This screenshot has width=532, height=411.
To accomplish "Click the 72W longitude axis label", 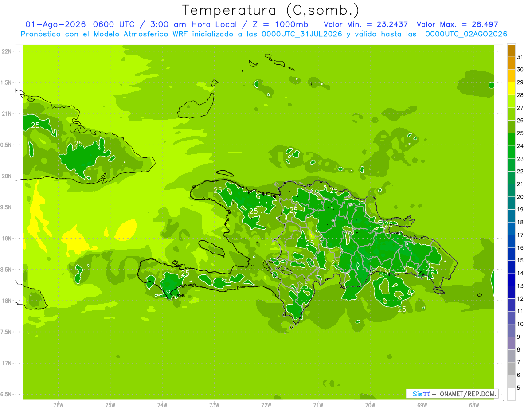I will pyautogui.click(x=266, y=405).
